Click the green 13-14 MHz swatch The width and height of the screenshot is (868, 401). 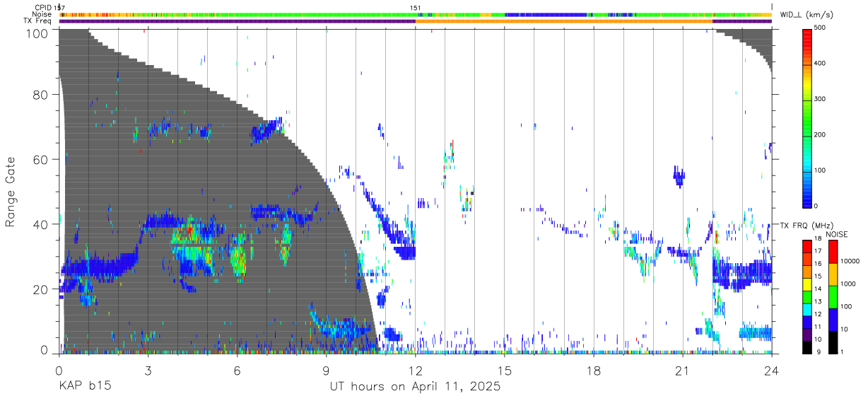point(807,298)
